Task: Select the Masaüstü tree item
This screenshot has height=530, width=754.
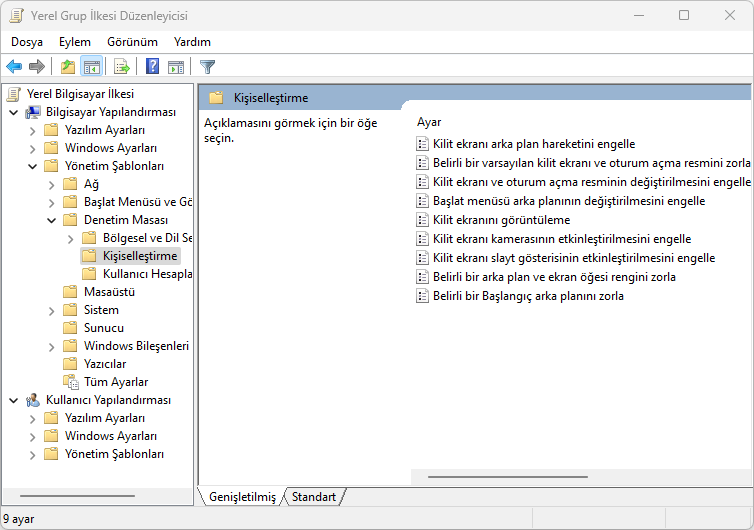Action: coord(109,292)
